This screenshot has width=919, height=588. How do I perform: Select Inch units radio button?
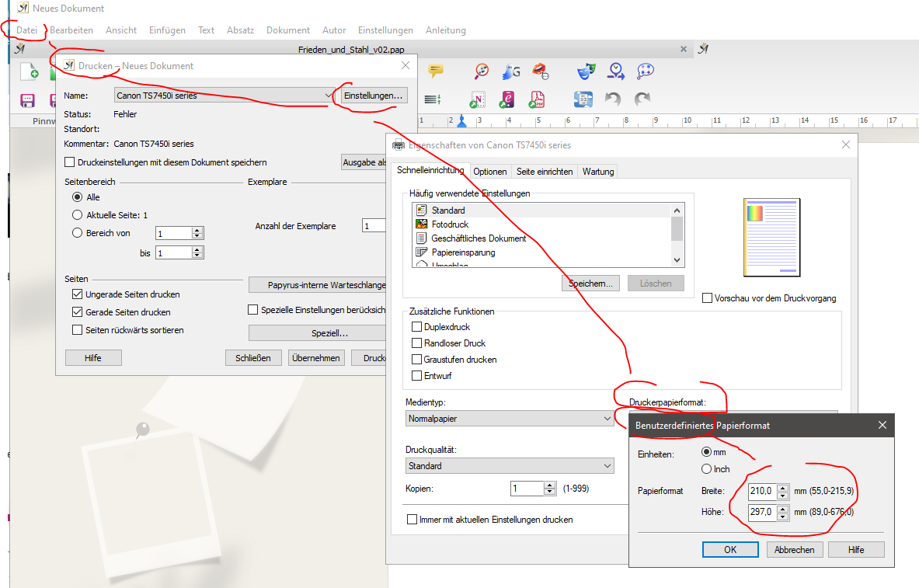(x=706, y=469)
